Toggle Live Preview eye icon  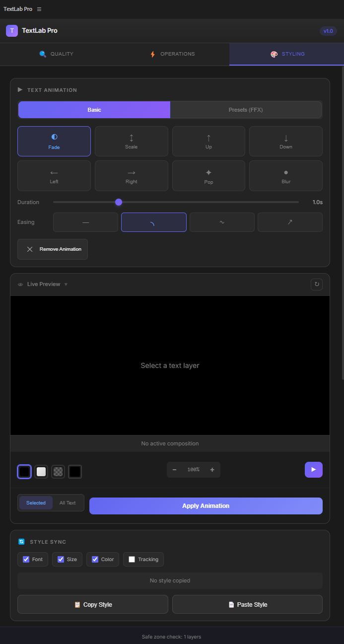pos(20,285)
